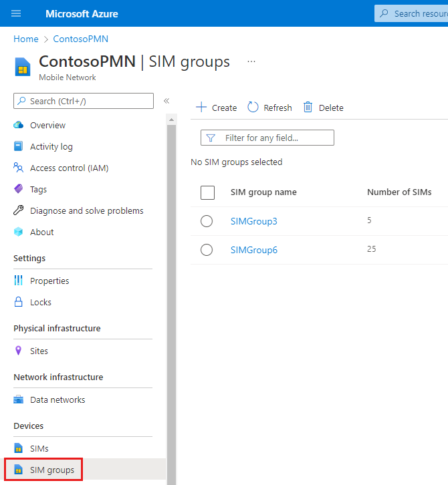The height and width of the screenshot is (485, 448).
Task: Select the SIMGroup6 radio button
Action: [x=207, y=250]
